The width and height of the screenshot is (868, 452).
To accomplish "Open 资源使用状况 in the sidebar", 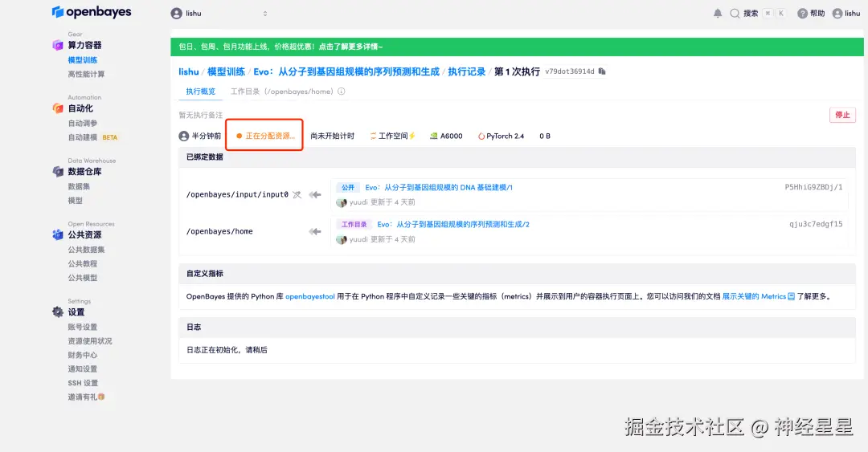I will [x=90, y=341].
